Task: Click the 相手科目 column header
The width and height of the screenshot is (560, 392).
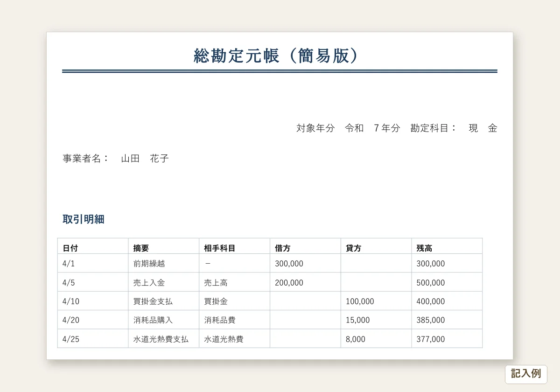Action: pos(235,248)
